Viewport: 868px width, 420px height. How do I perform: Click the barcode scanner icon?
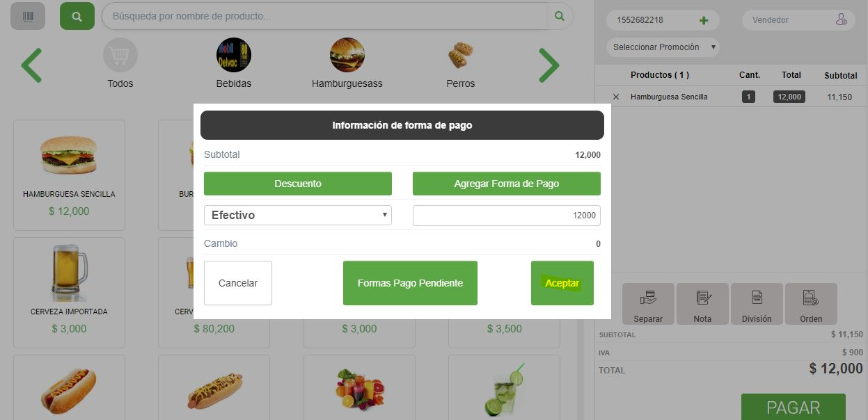tap(28, 16)
